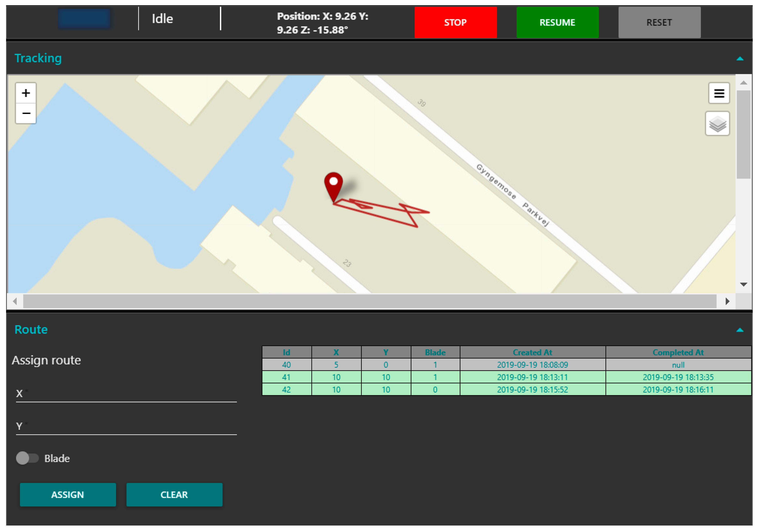The height and width of the screenshot is (532, 760).
Task: Toggle the Blade switch
Action: [x=27, y=458]
